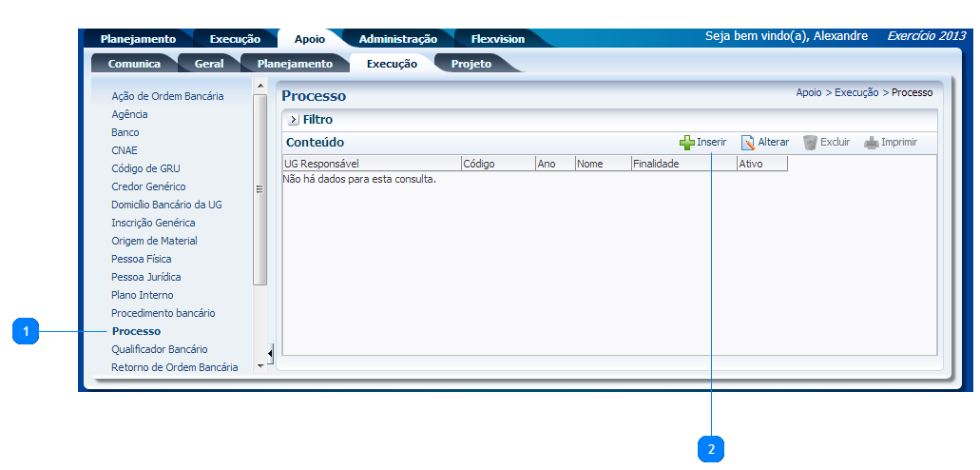The width and height of the screenshot is (980, 470).
Task: Click the Apoio breadcrumb link
Action: tap(808, 92)
